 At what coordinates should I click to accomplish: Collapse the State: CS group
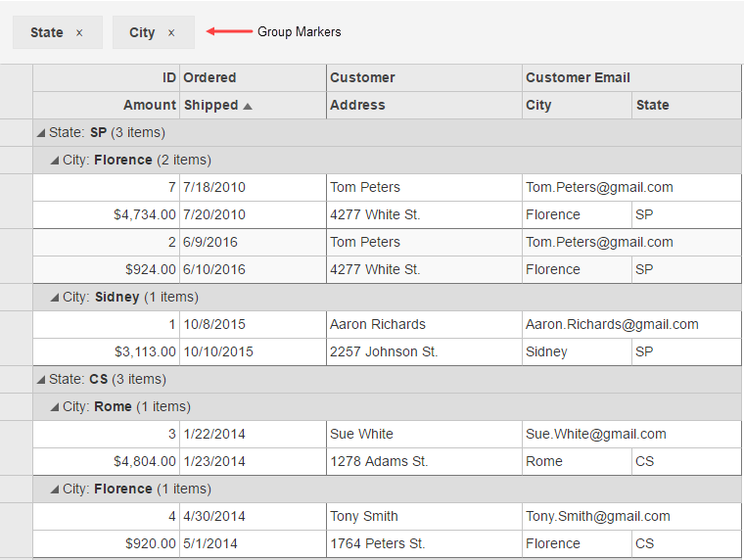click(x=40, y=380)
